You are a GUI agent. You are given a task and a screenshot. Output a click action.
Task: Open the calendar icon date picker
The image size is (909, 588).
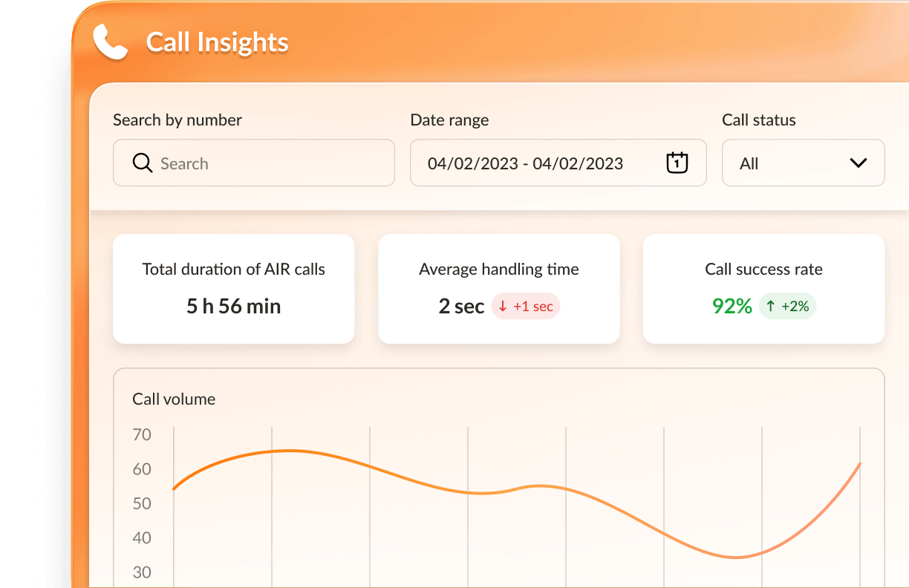(677, 163)
